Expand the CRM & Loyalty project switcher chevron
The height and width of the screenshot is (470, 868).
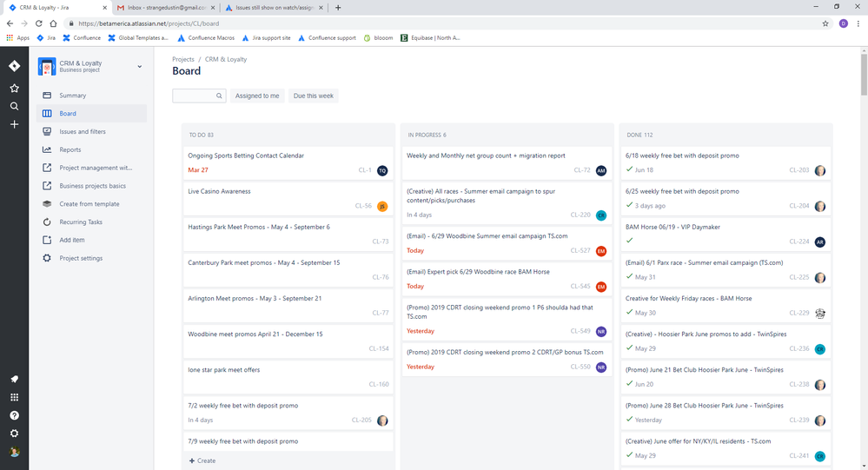click(x=140, y=66)
